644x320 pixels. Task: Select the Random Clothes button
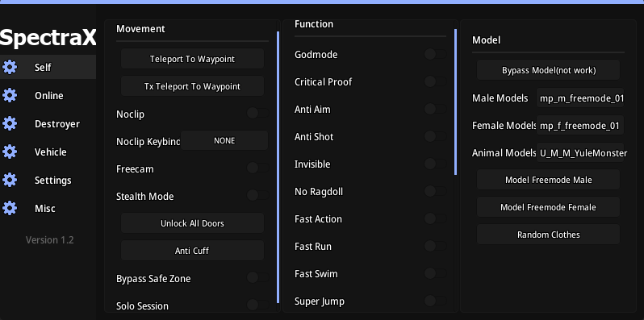click(548, 235)
